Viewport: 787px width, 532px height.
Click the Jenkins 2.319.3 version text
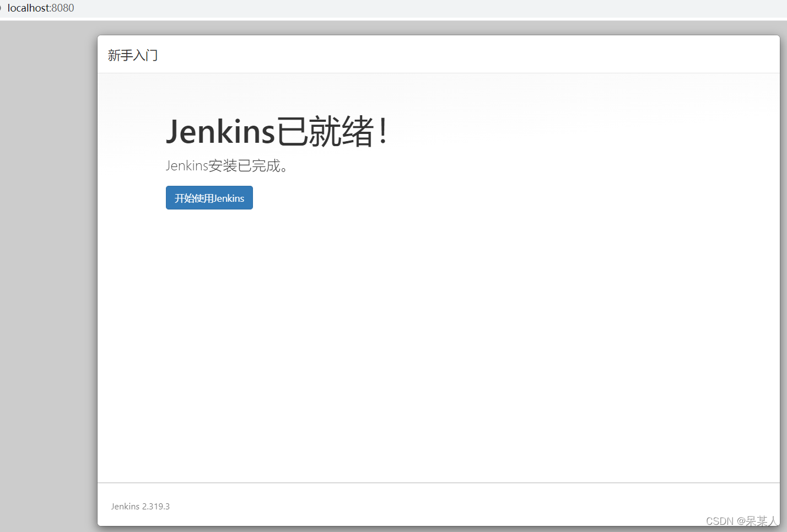[x=141, y=506]
